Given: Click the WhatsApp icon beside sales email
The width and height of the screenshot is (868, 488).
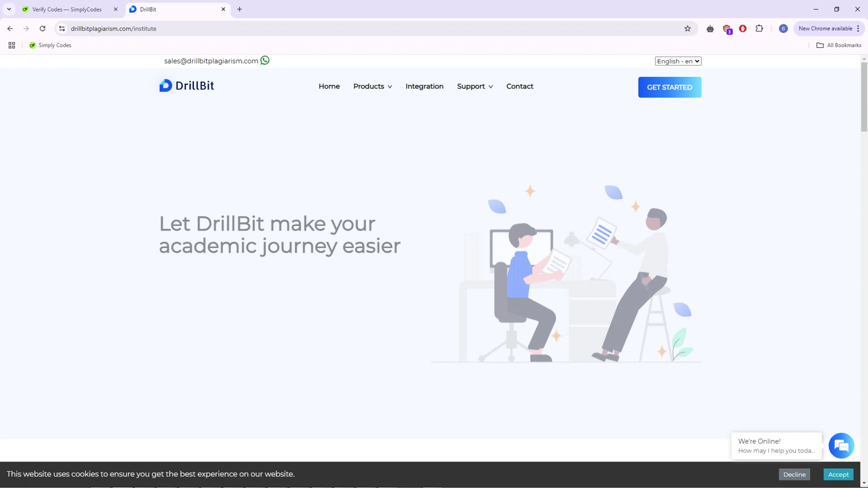Looking at the screenshot, I should 265,60.
